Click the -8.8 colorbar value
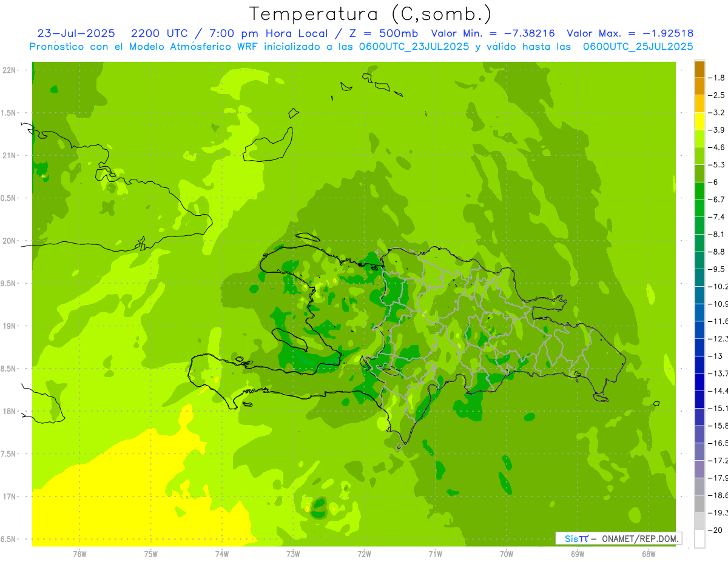This screenshot has height=562, width=728. (716, 252)
